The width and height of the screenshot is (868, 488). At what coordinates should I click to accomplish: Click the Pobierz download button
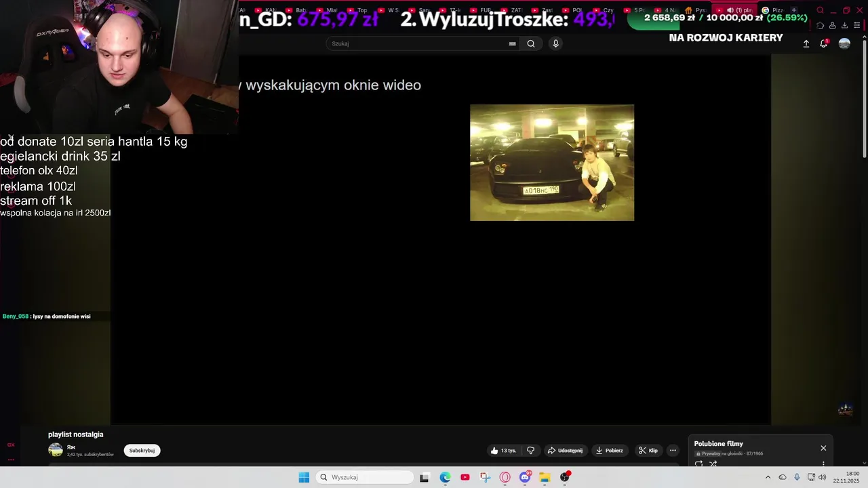(609, 451)
